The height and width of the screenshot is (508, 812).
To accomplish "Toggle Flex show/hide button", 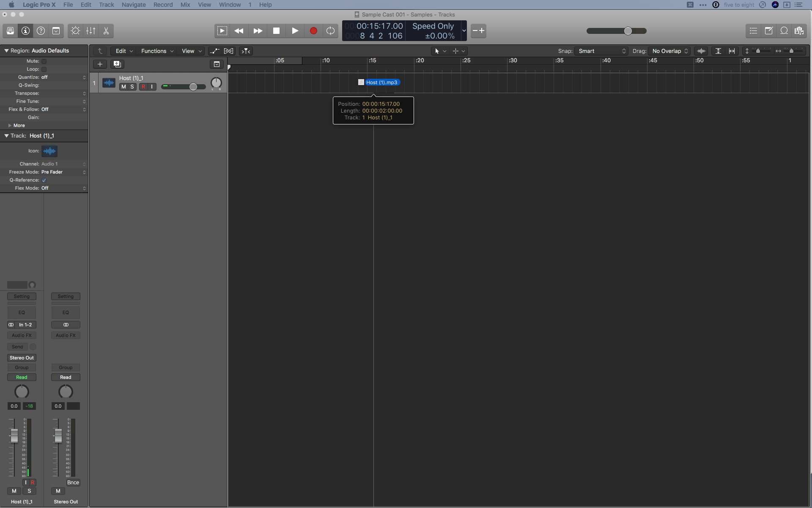I will coord(229,51).
